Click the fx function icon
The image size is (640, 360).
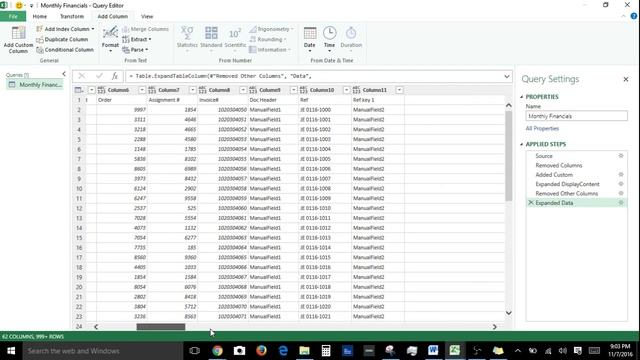click(115, 76)
